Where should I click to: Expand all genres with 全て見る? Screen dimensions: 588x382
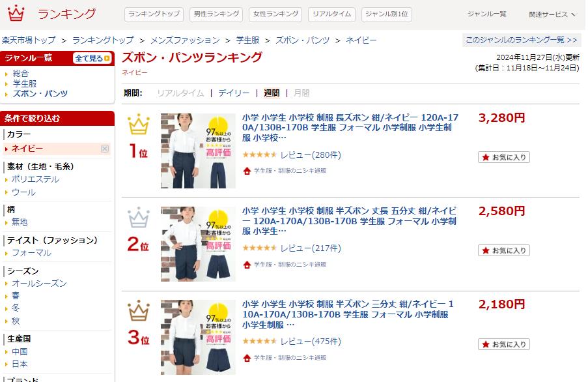(92, 58)
